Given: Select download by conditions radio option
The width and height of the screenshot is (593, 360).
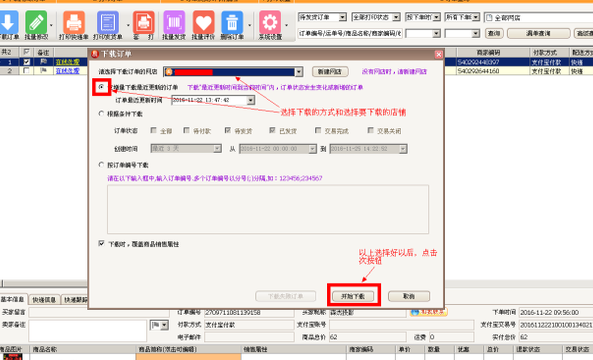Looking at the screenshot, I should pyautogui.click(x=101, y=113).
